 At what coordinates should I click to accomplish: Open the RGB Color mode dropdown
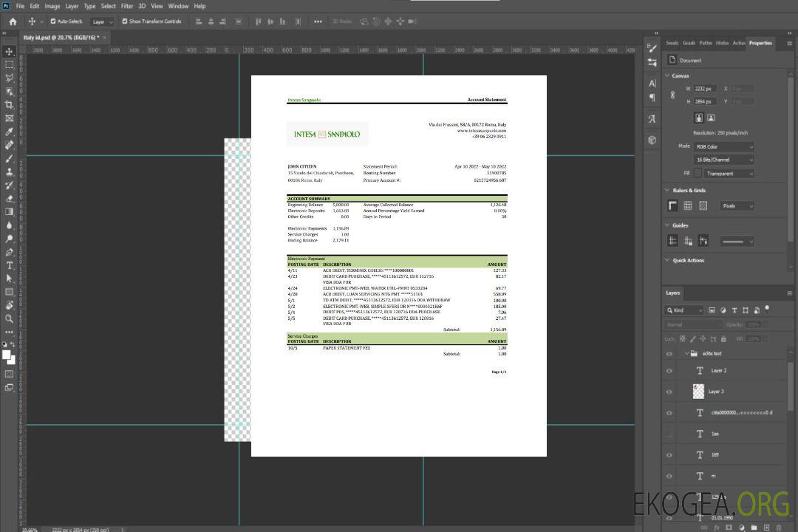pyautogui.click(x=724, y=146)
